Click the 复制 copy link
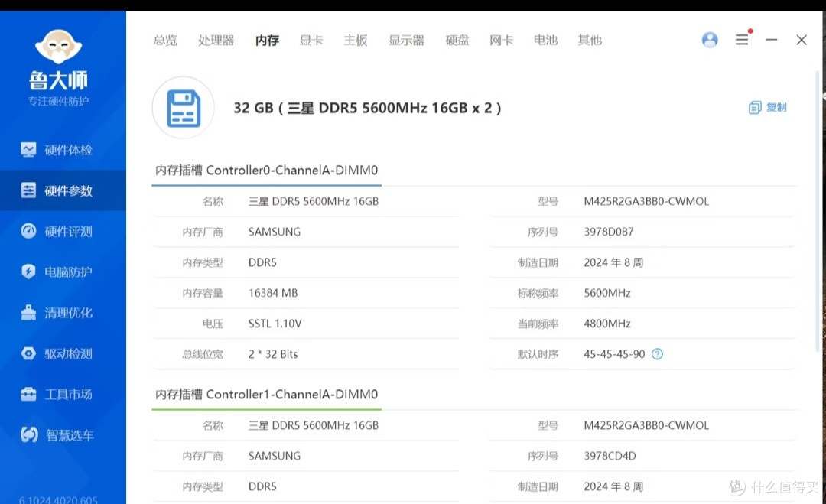826x504 pixels. 776,107
